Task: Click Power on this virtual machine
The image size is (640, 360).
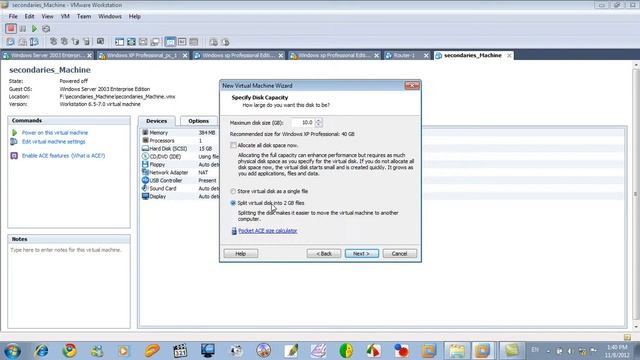Action: pyautogui.click(x=55, y=133)
